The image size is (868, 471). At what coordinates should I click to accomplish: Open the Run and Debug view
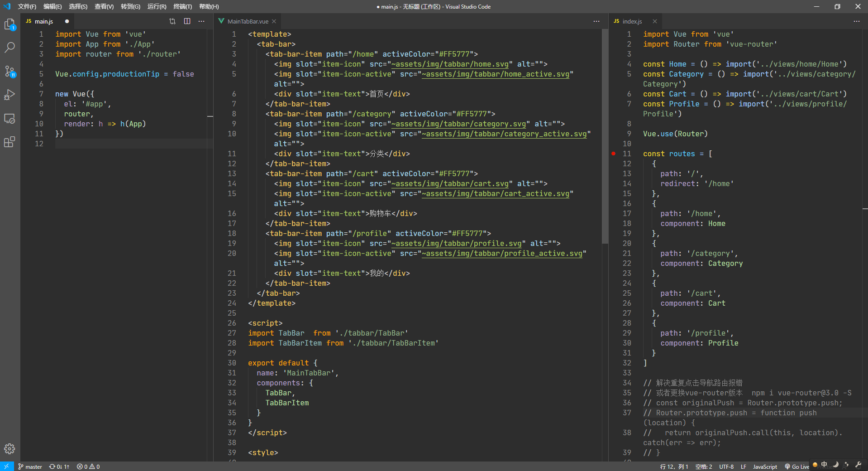point(10,95)
